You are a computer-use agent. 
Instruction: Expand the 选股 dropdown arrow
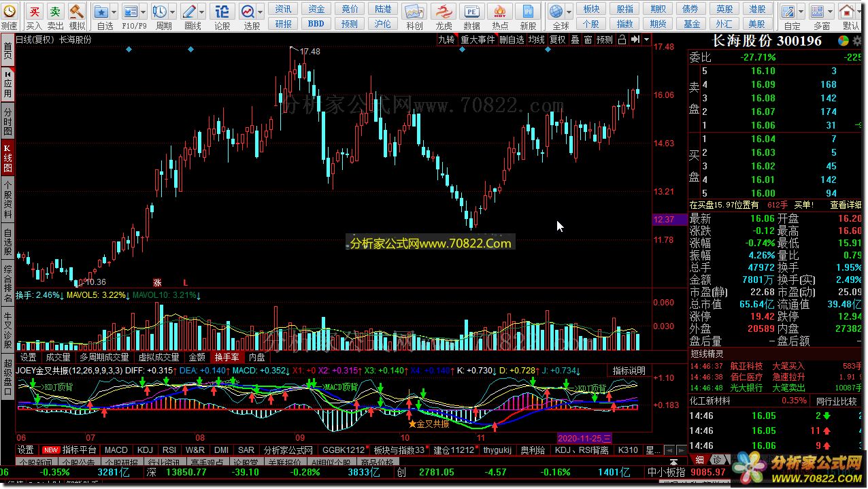click(x=261, y=12)
